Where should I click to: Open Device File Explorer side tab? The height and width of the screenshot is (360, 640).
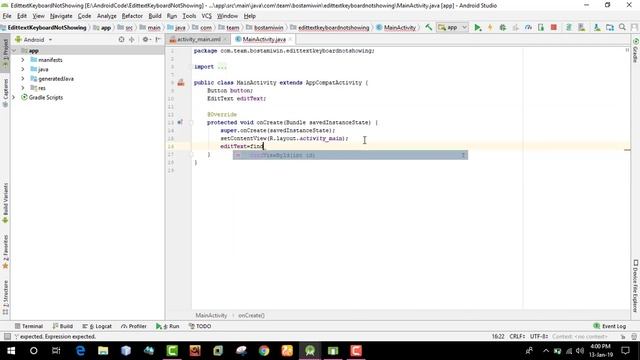pos(636,286)
